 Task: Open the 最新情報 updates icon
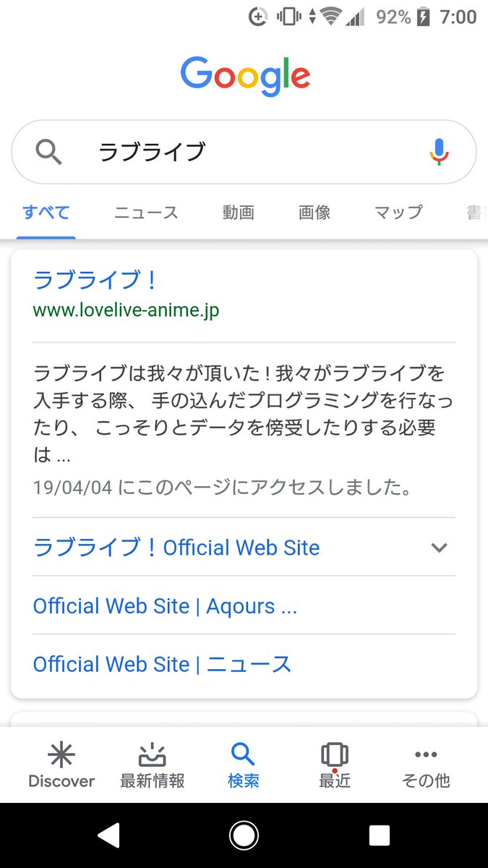tap(152, 756)
